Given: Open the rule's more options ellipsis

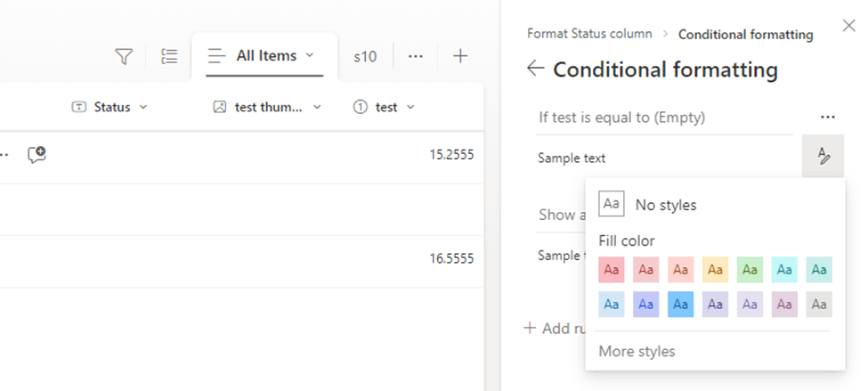Looking at the screenshot, I should pos(828,117).
